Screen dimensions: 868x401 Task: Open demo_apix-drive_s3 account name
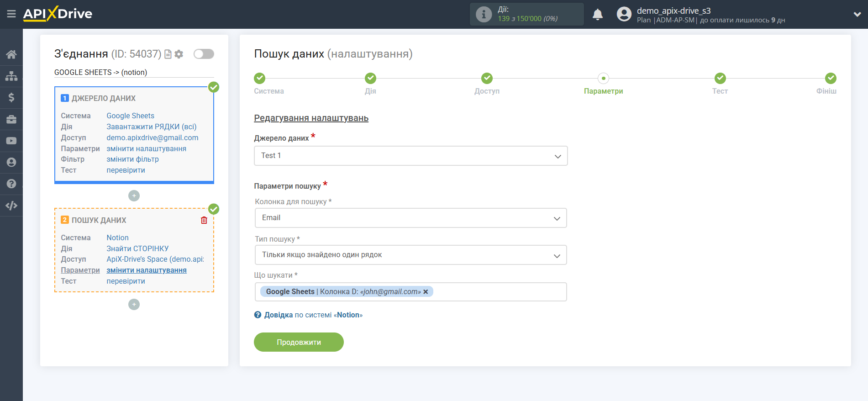(x=673, y=11)
